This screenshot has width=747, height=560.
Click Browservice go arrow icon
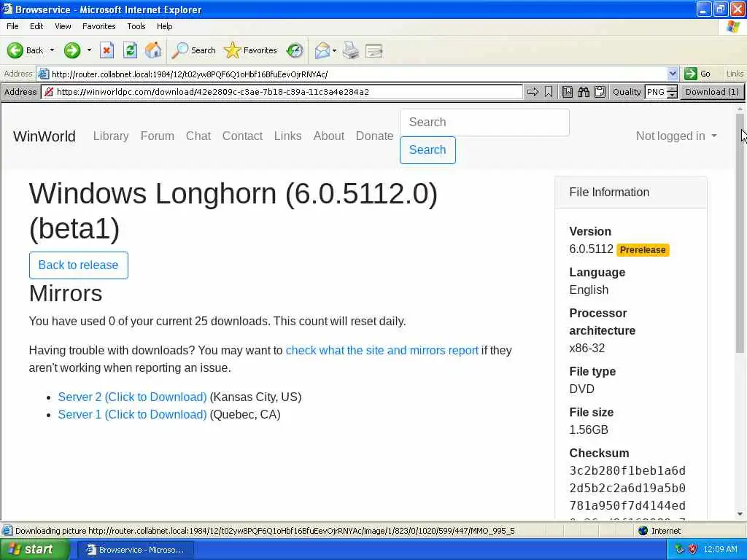pyautogui.click(x=533, y=92)
